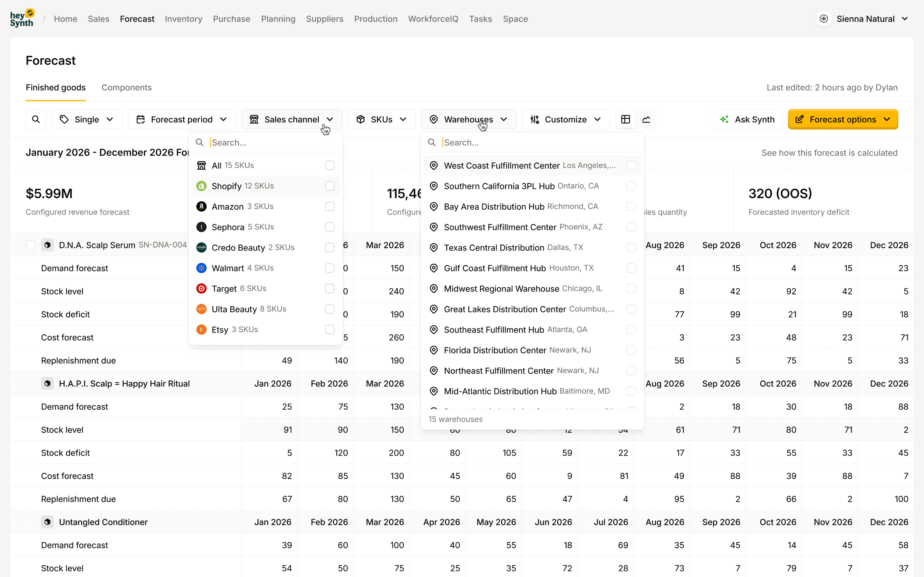Click Sienna Natural workspace avatar icon
This screenshot has width=924, height=577.
824,19
